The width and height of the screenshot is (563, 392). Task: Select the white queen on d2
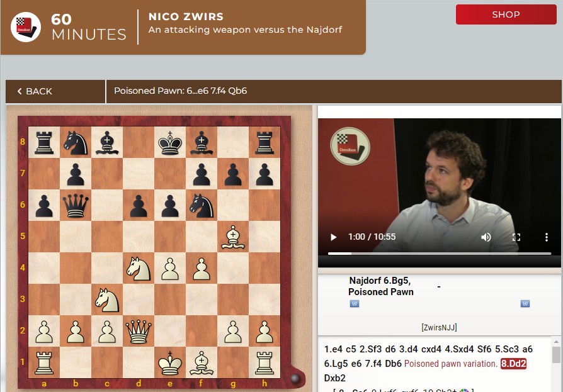[139, 331]
